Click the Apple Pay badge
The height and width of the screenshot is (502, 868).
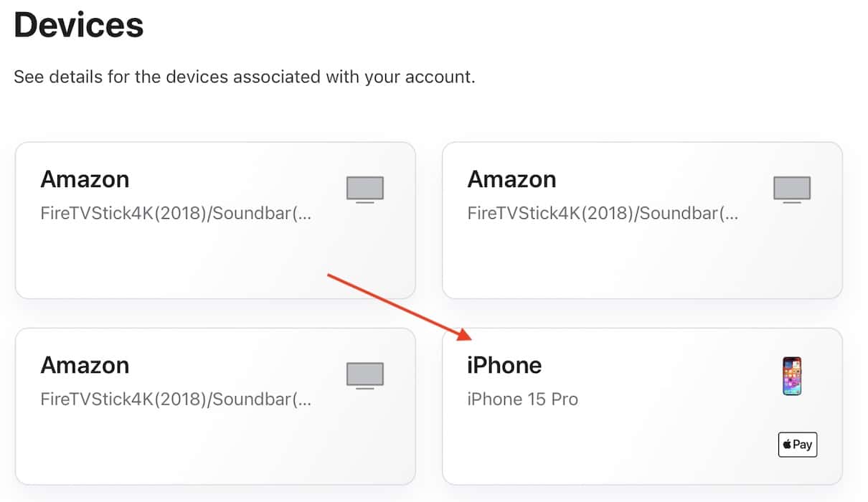[798, 445]
